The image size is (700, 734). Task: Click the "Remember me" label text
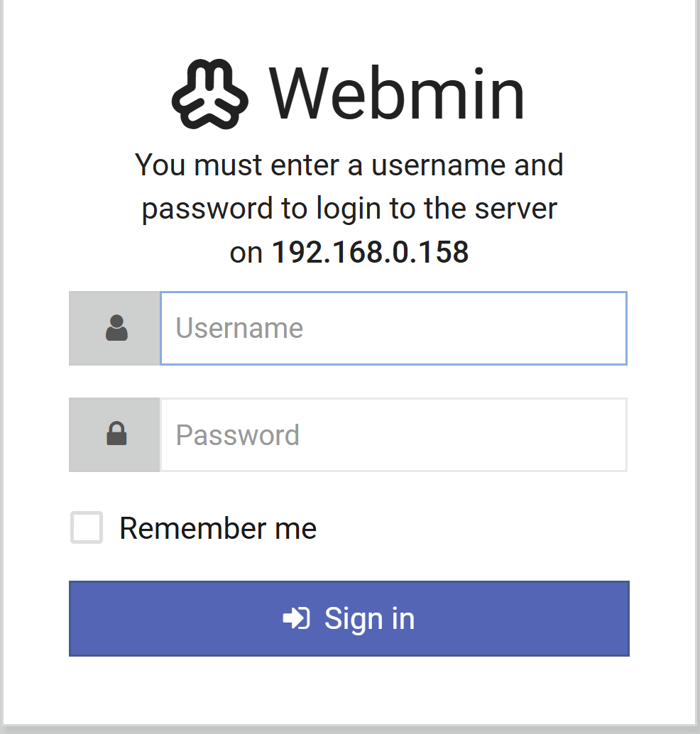coord(217,528)
